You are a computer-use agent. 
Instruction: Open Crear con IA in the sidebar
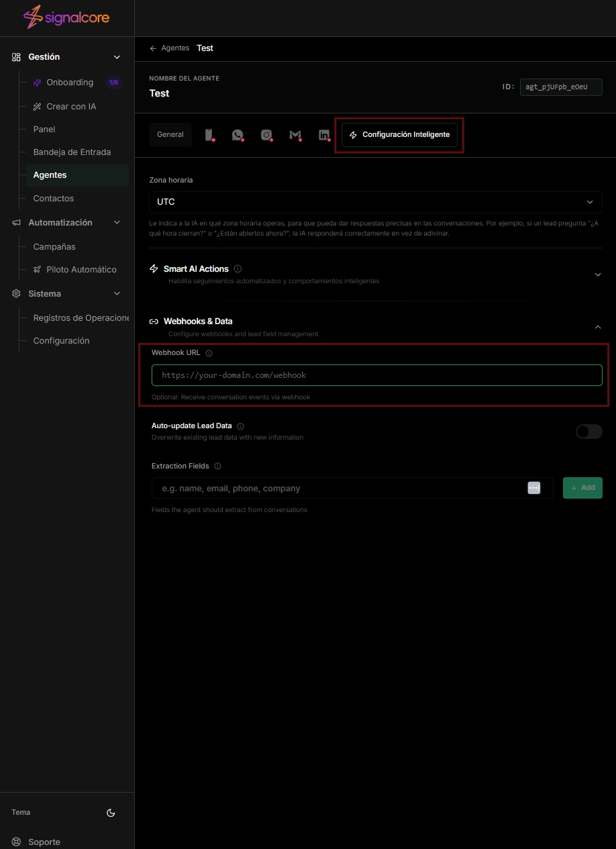71,107
